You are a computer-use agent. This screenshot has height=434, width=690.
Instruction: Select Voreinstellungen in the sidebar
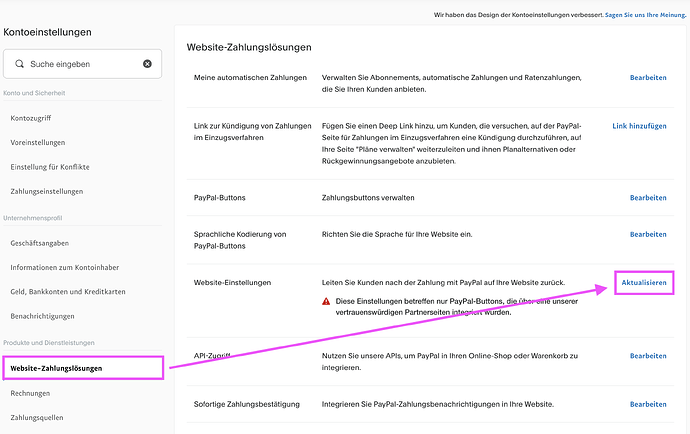tap(38, 143)
